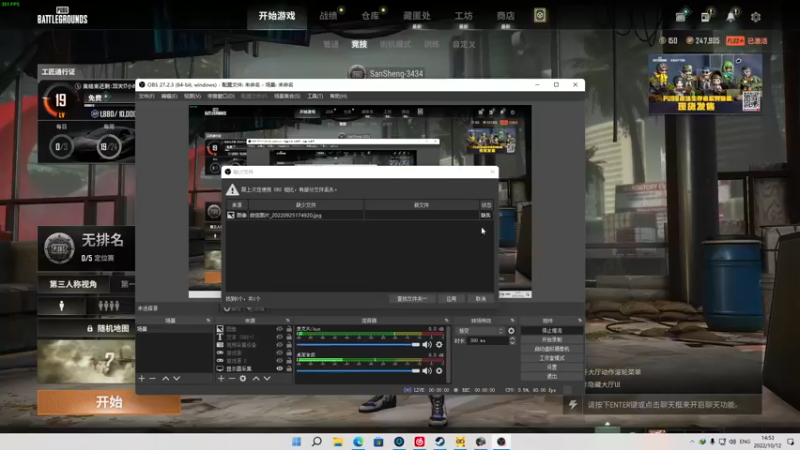This screenshot has width=800, height=450.
Task: Move scene up in the Scenes dock
Action: [166, 379]
